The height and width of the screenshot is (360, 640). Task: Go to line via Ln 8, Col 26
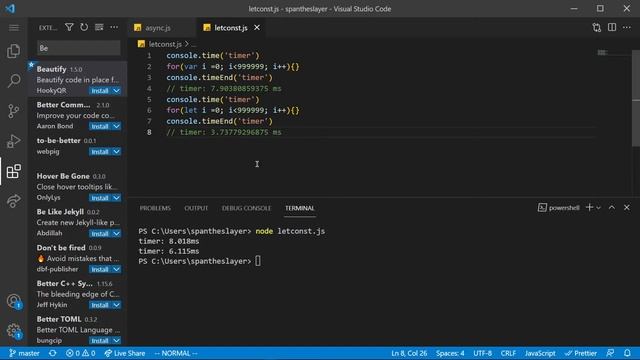409,353
